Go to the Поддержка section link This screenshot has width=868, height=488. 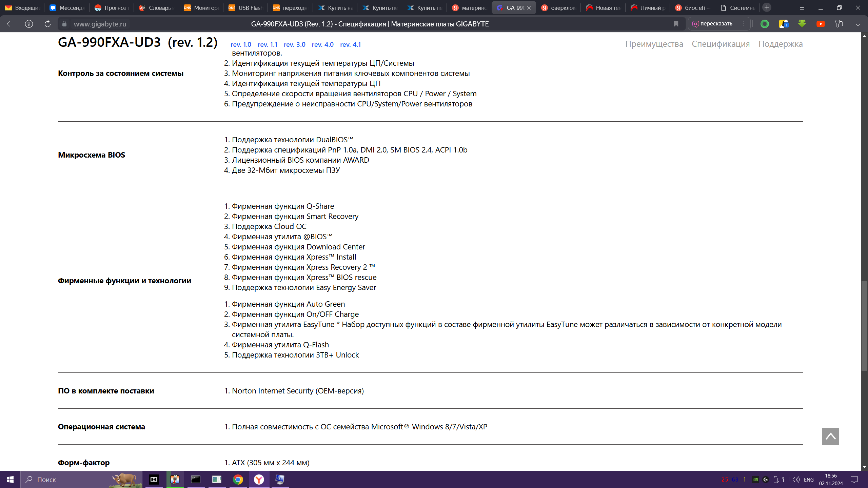780,44
